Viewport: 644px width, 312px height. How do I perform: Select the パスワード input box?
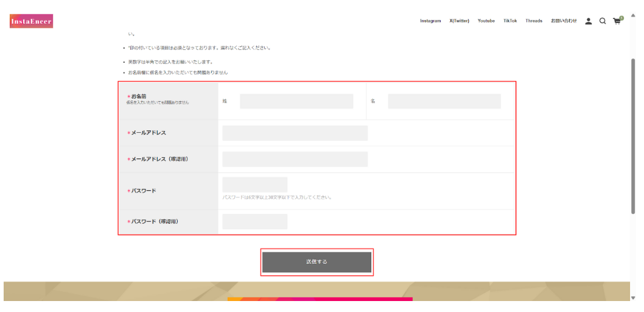pos(254,185)
